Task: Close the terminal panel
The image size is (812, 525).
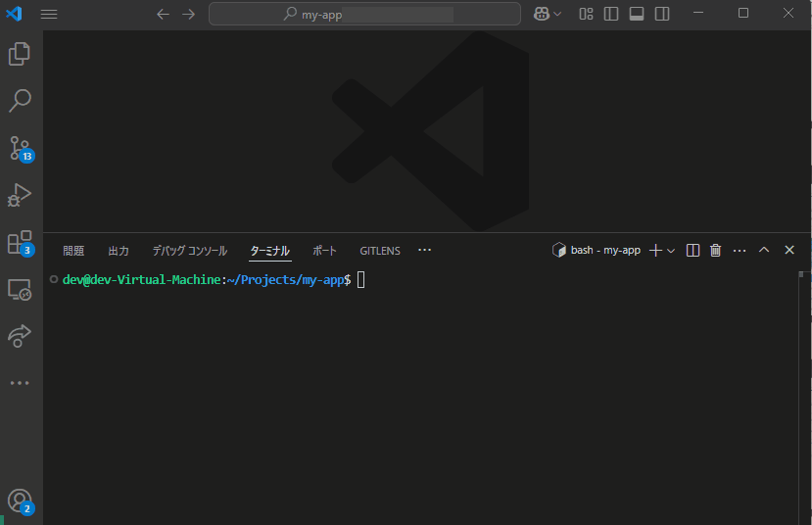Action: (x=789, y=250)
